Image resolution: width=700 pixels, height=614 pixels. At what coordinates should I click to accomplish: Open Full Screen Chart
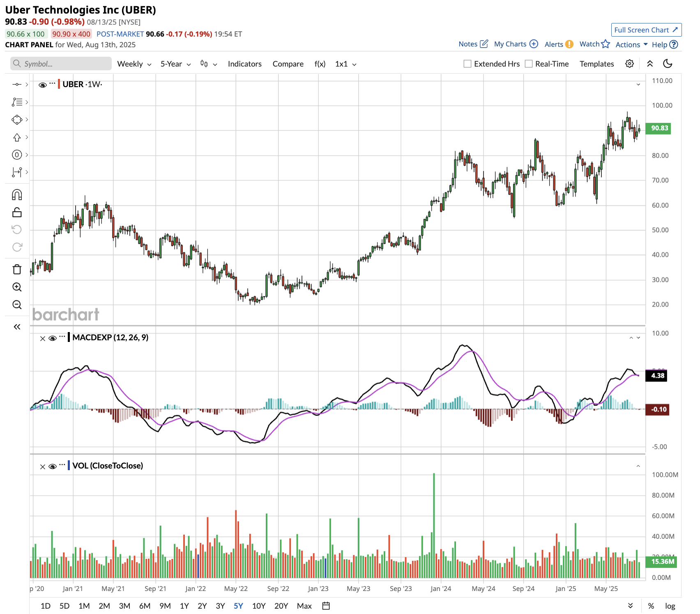[646, 30]
